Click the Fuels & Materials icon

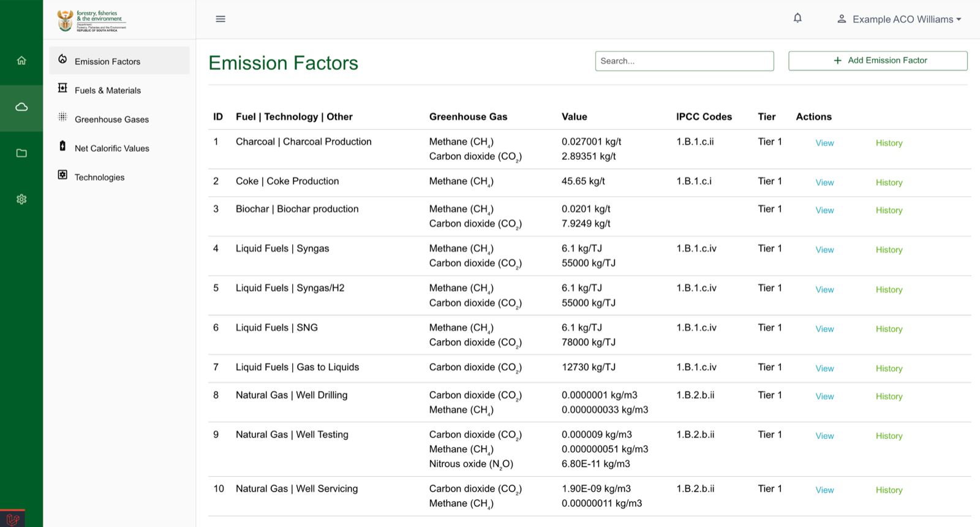coord(62,88)
